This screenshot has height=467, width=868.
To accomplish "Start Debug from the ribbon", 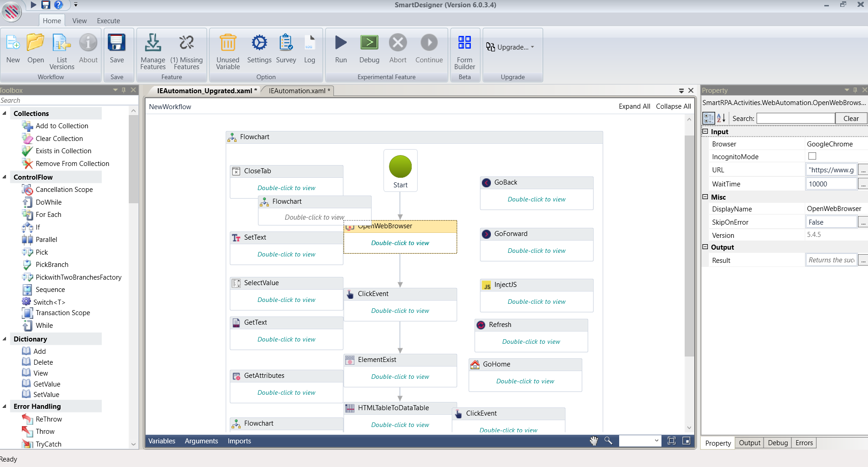I will tap(369, 43).
